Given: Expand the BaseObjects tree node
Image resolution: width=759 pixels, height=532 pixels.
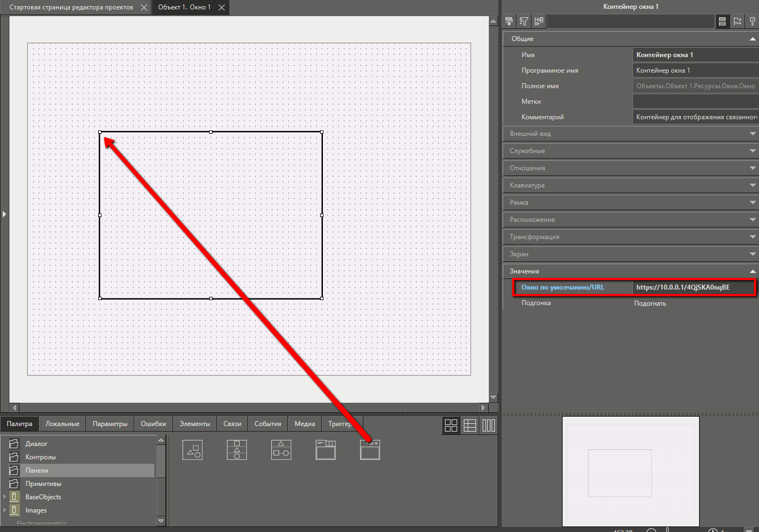Looking at the screenshot, I should [x=5, y=497].
